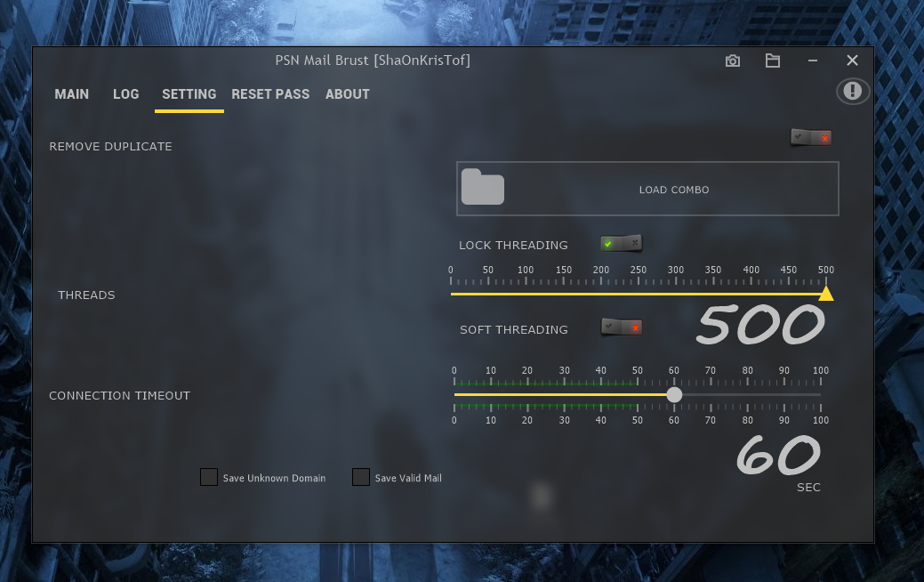Screen dimensions: 924x582
Task: Click the Load Combo button
Action: (x=647, y=189)
